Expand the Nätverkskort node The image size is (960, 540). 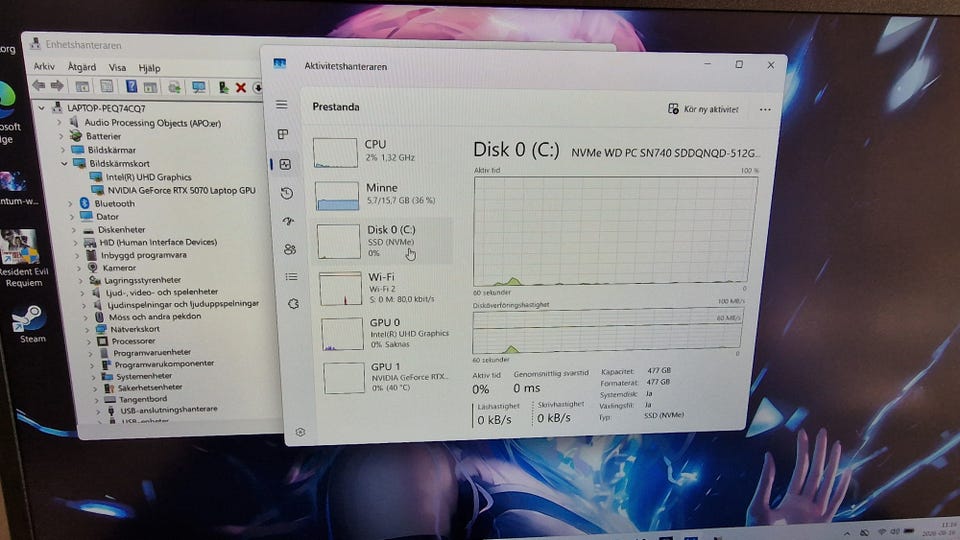click(88, 329)
